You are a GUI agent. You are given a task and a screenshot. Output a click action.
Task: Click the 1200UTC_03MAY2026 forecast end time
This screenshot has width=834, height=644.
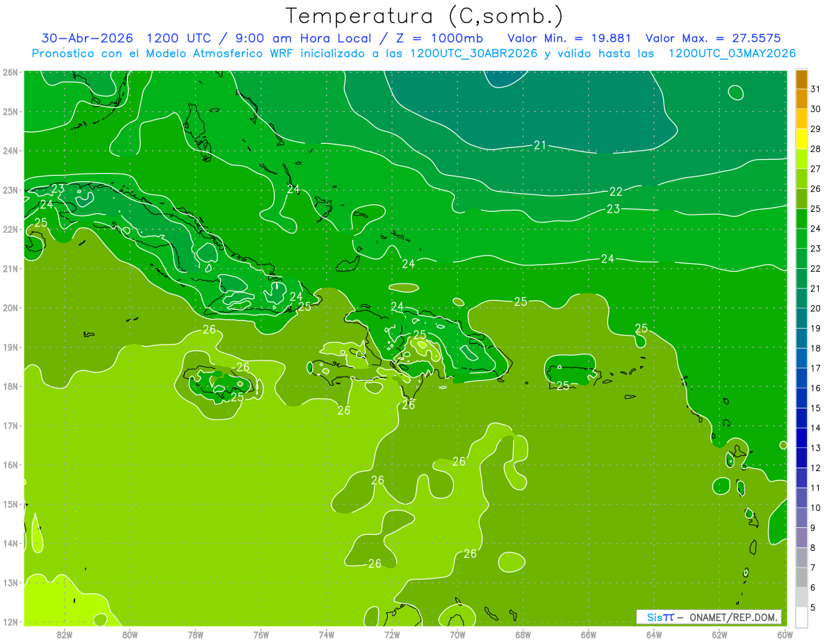click(x=732, y=53)
